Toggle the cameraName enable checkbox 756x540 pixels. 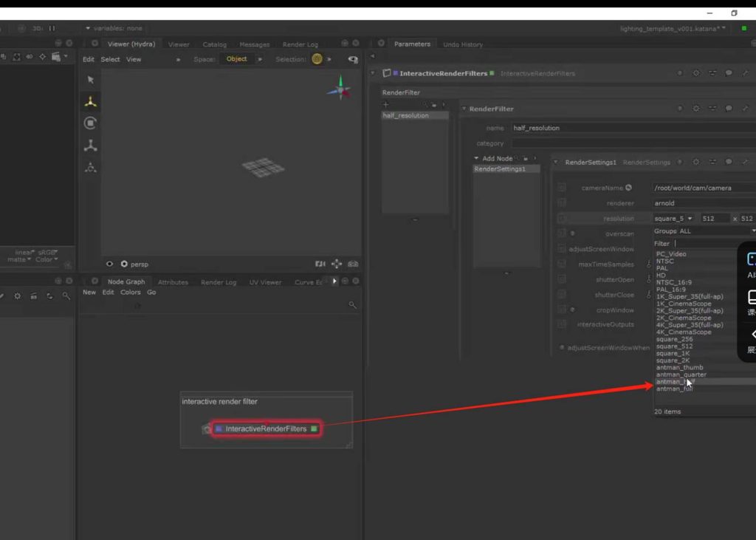click(562, 188)
